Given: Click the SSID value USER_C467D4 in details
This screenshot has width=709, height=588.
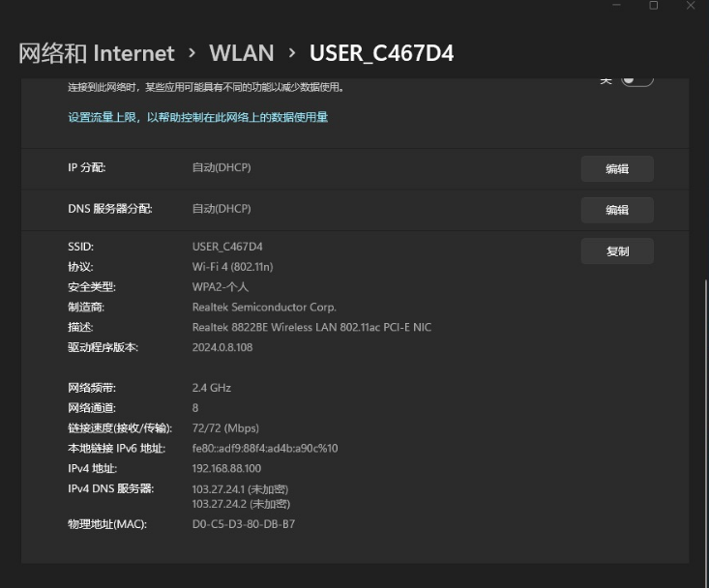Looking at the screenshot, I should pyautogui.click(x=227, y=247).
